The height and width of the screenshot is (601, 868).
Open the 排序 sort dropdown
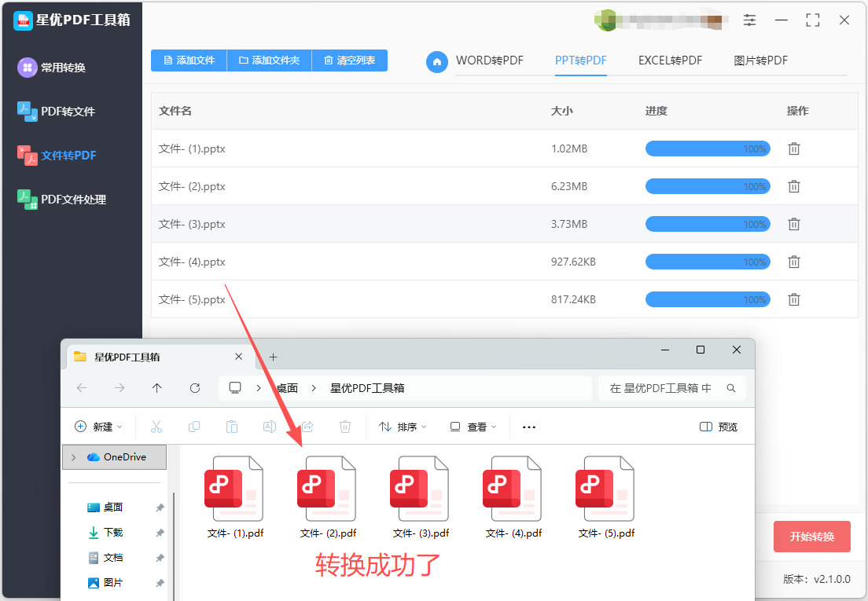click(403, 427)
